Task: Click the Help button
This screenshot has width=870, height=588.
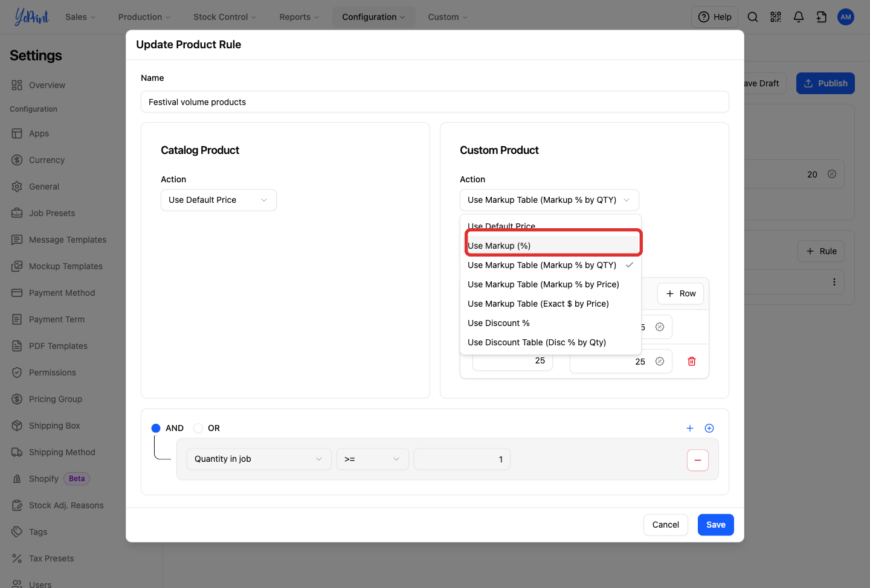Action: (x=715, y=17)
